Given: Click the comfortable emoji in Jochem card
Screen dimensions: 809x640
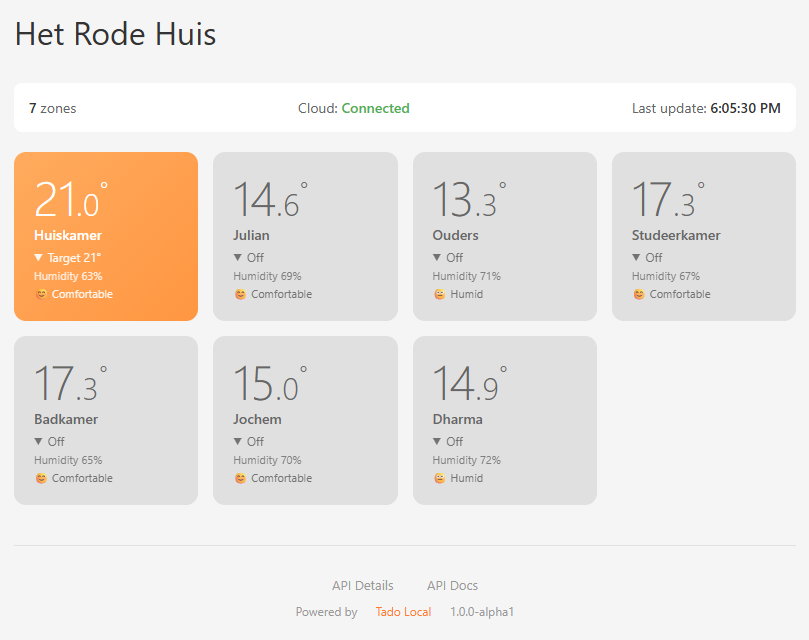Looking at the screenshot, I should [240, 478].
